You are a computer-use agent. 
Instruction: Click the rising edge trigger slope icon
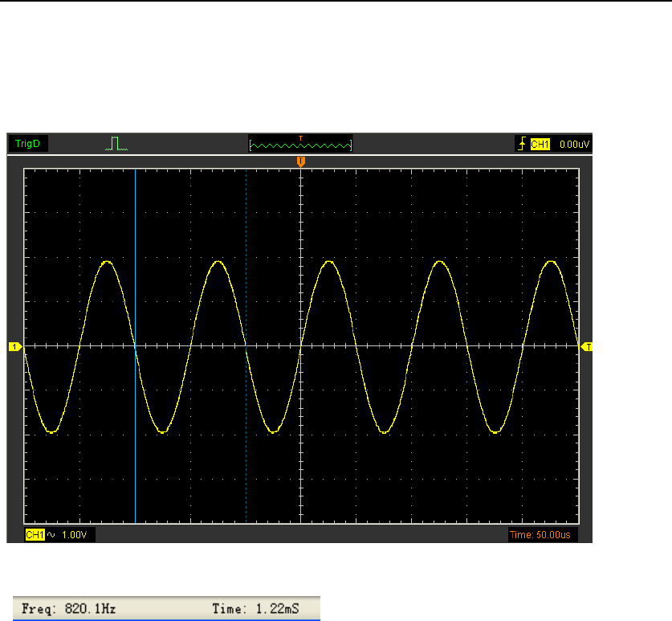[522, 144]
